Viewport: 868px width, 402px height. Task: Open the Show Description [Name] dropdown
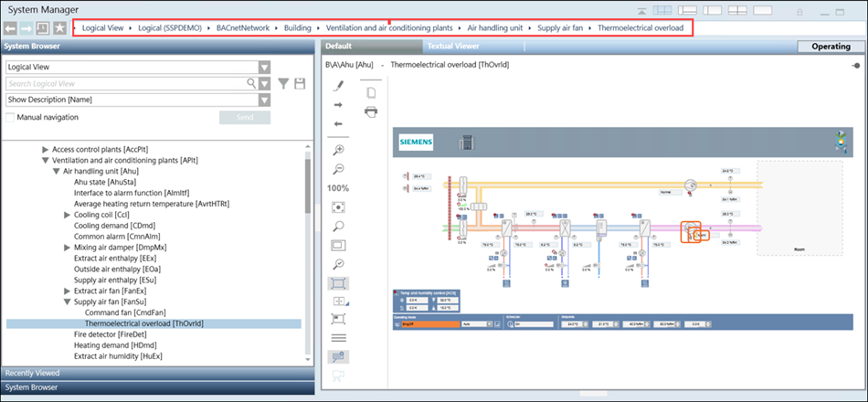[264, 100]
